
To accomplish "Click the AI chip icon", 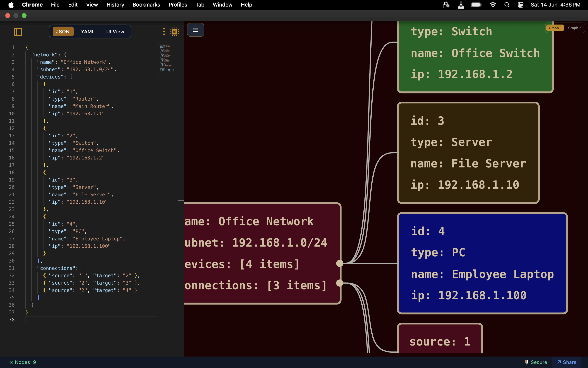I will (174, 32).
